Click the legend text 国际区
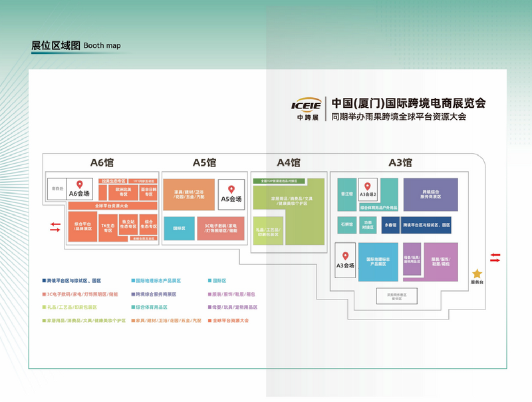The width and height of the screenshot is (532, 402). (219, 280)
